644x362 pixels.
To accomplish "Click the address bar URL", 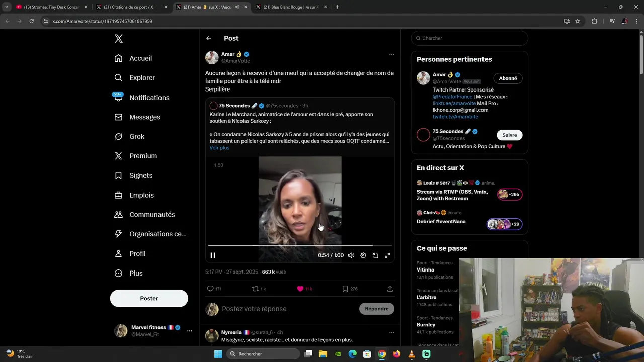I will tap(102, 21).
